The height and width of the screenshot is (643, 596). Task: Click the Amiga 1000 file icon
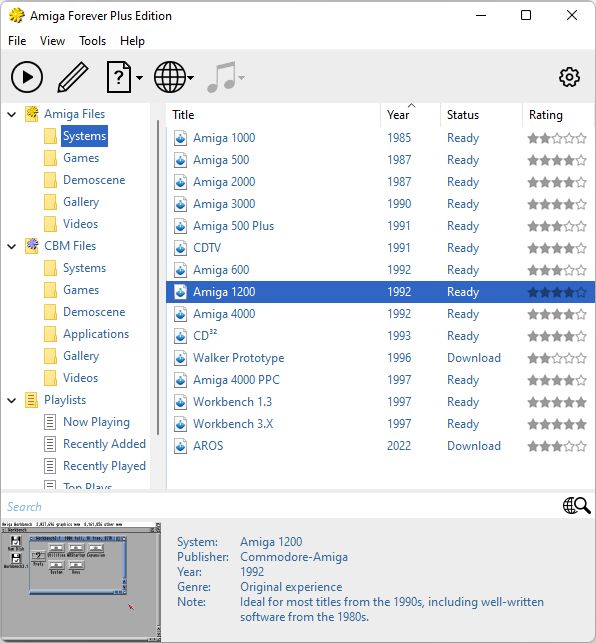pos(180,138)
